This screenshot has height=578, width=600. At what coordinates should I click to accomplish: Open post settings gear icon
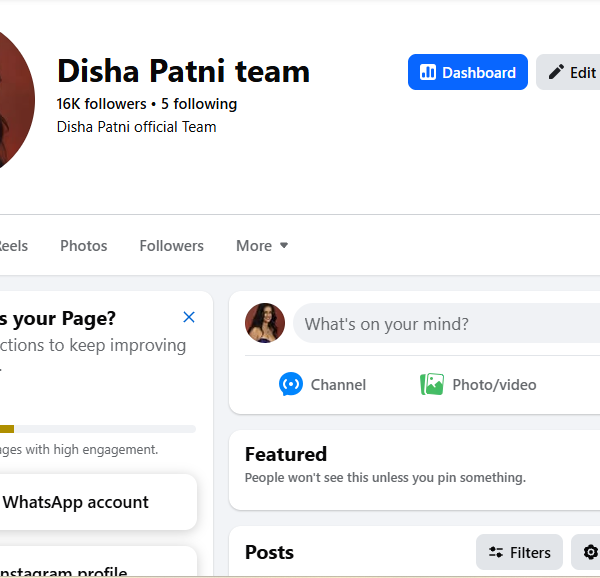590,552
